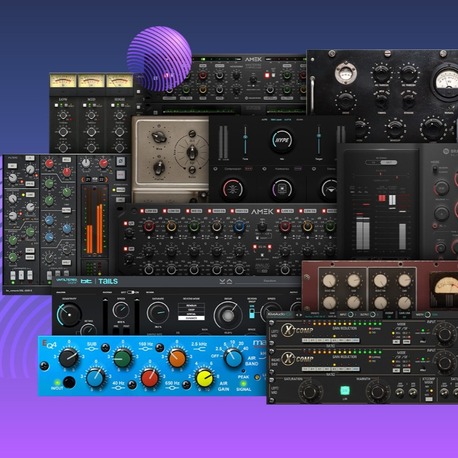Screen dimensions: 458x458
Task: Click the red 650 Hz knob on EQ4
Action: [150, 377]
